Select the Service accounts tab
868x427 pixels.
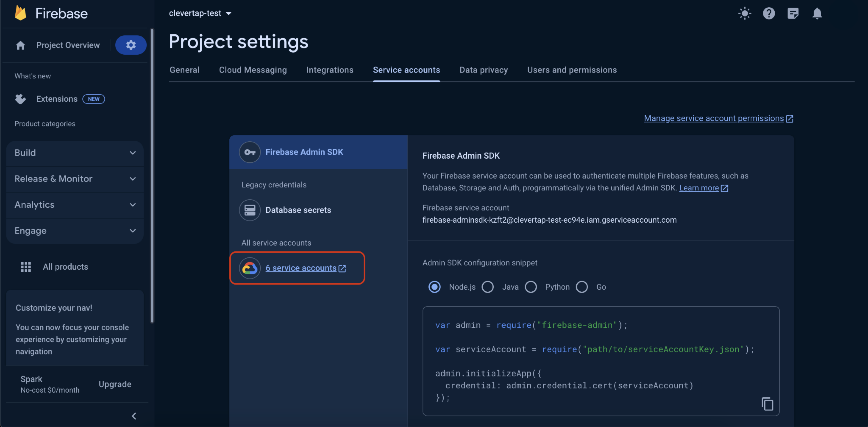(x=406, y=70)
